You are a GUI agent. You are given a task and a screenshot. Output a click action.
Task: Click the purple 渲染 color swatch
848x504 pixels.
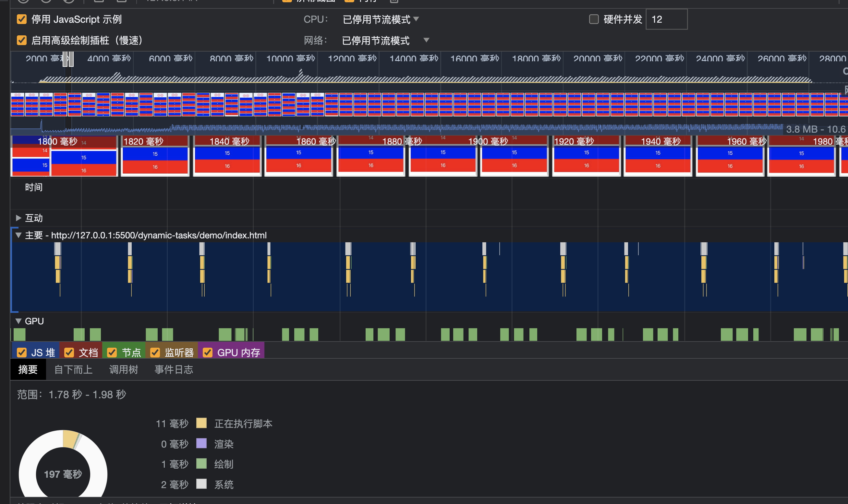pyautogui.click(x=202, y=444)
